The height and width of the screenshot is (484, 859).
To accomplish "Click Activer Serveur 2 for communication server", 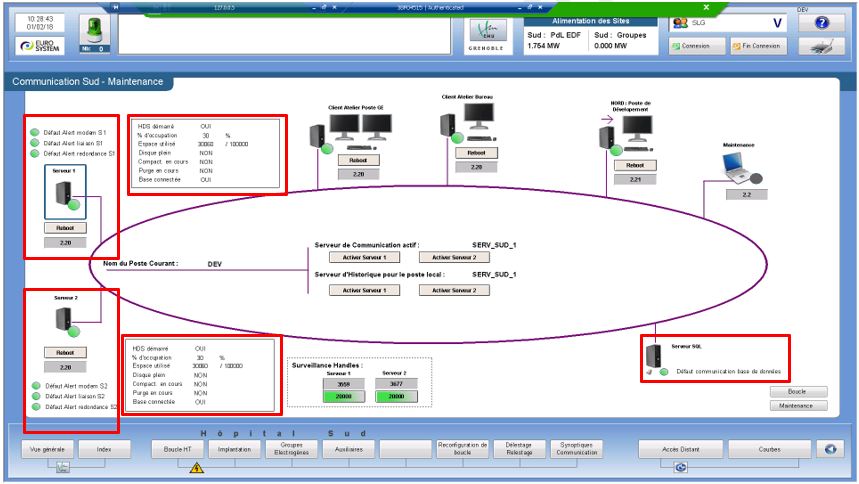I will (x=453, y=257).
